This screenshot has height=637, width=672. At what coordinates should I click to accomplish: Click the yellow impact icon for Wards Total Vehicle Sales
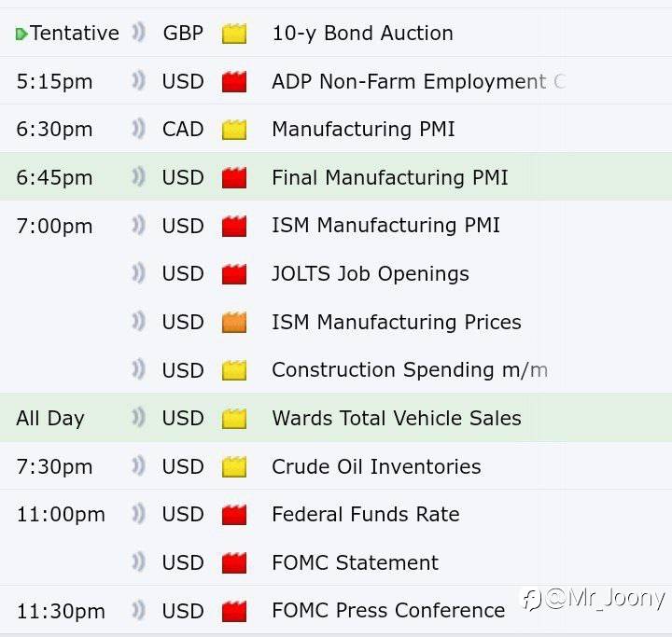[234, 419]
